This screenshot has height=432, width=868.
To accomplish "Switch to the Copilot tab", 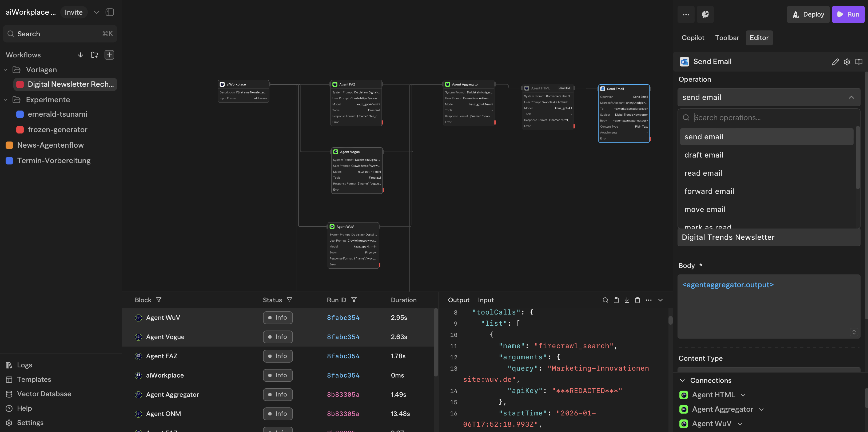I will (693, 37).
